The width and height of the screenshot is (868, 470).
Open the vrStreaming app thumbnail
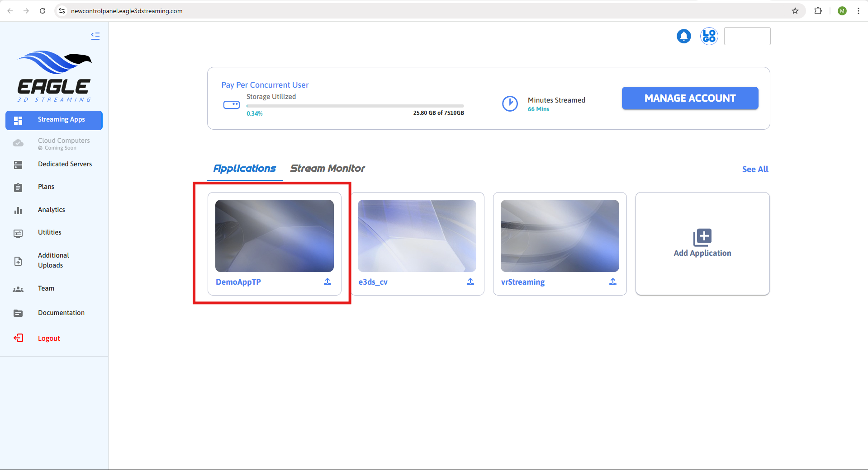click(x=560, y=236)
